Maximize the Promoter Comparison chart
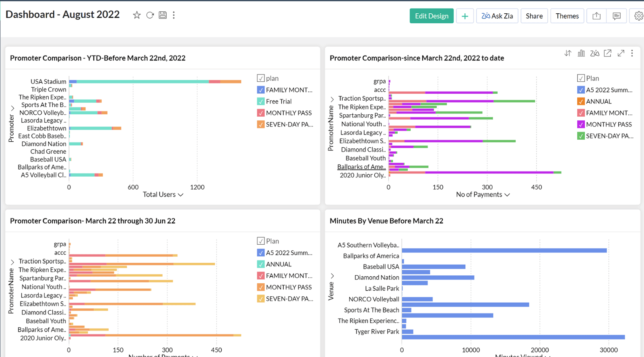Screen dimensions: 644x357 pos(621,53)
